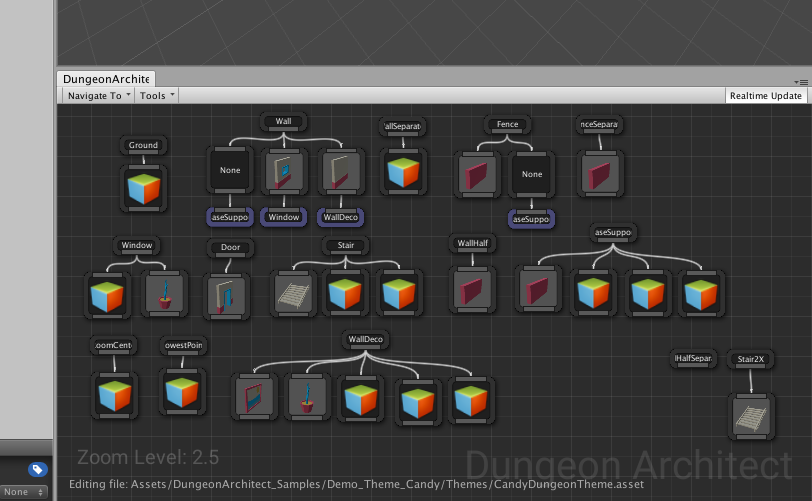812x501 pixels.
Task: Select the plain wall mesh node above WallDeco emitter
Action: pos(341,171)
